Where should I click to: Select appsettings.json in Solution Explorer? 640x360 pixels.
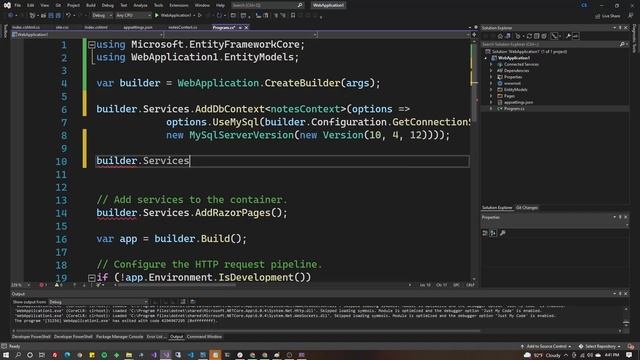(x=518, y=102)
